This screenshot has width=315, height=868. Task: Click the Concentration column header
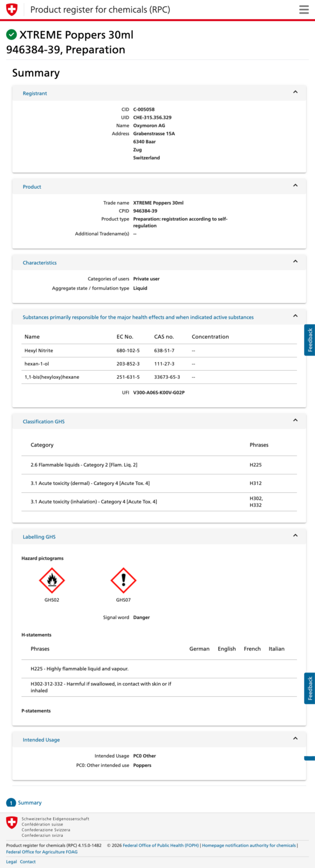210,337
